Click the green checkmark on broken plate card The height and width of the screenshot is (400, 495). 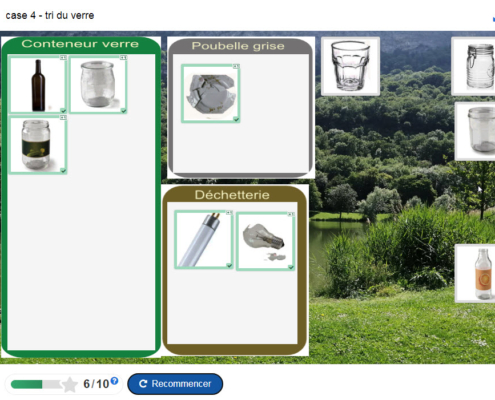[x=236, y=119]
